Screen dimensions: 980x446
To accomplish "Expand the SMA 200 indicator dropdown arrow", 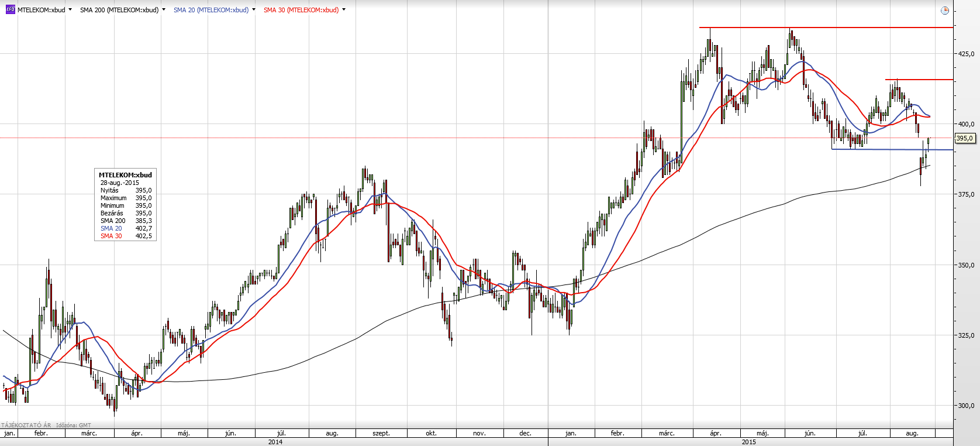I will (x=164, y=10).
